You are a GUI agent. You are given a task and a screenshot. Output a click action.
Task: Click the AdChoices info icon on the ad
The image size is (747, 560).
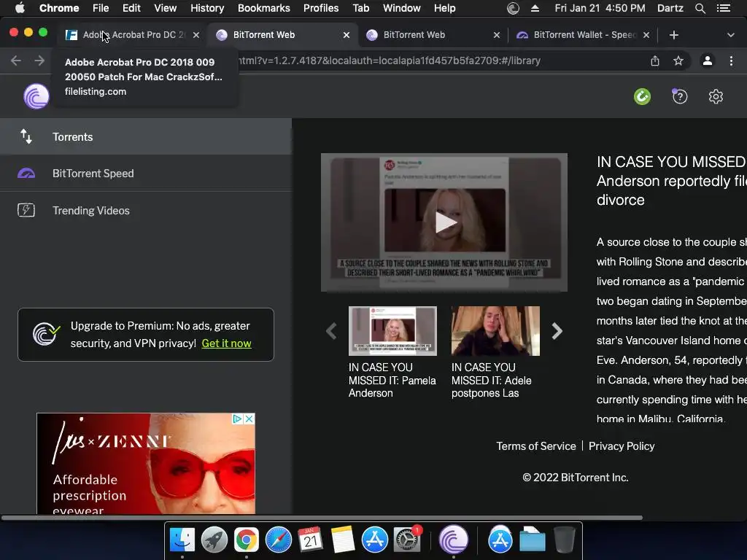click(238, 419)
